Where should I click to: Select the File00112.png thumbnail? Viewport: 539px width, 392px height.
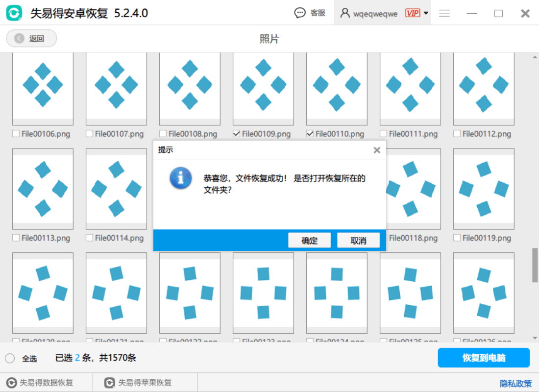484,88
